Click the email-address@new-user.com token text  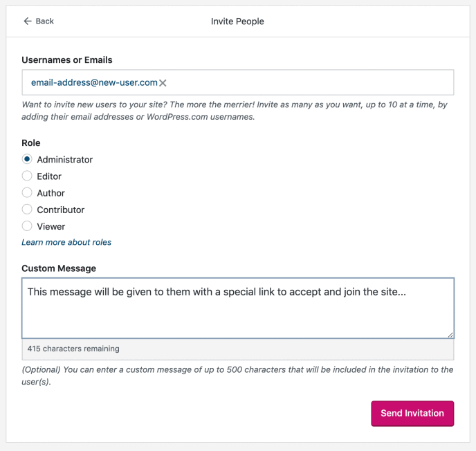(94, 82)
